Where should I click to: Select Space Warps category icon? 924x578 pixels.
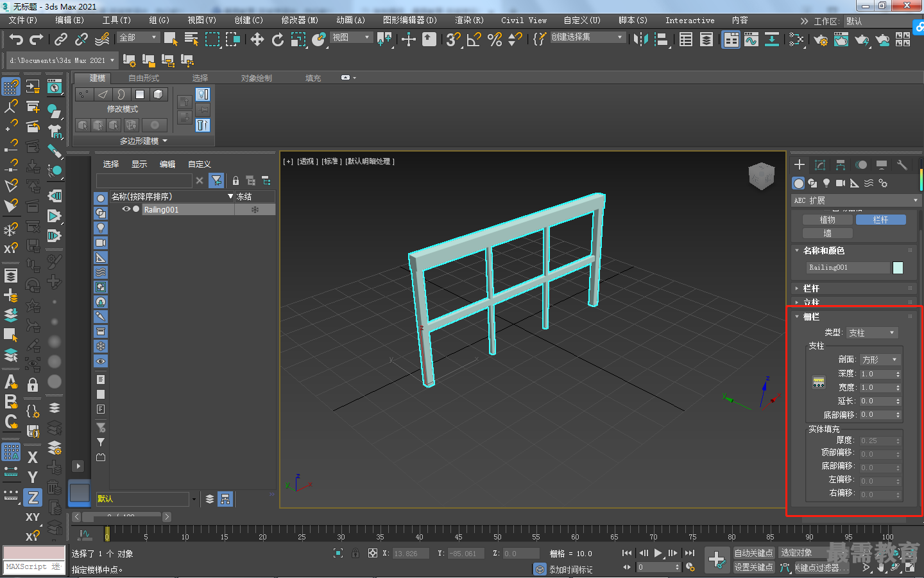(869, 183)
